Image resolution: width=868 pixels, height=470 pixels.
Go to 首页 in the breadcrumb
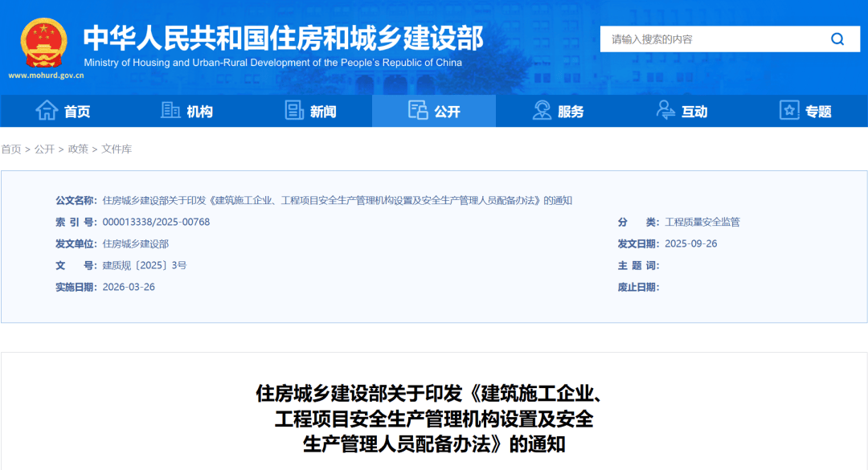11,149
